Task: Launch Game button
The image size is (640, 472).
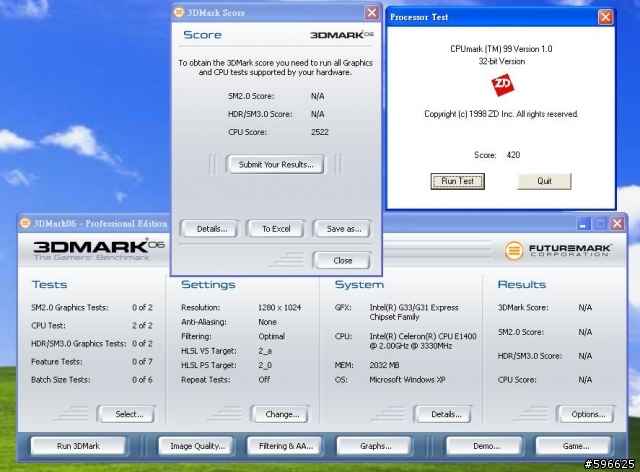Action: point(575,446)
